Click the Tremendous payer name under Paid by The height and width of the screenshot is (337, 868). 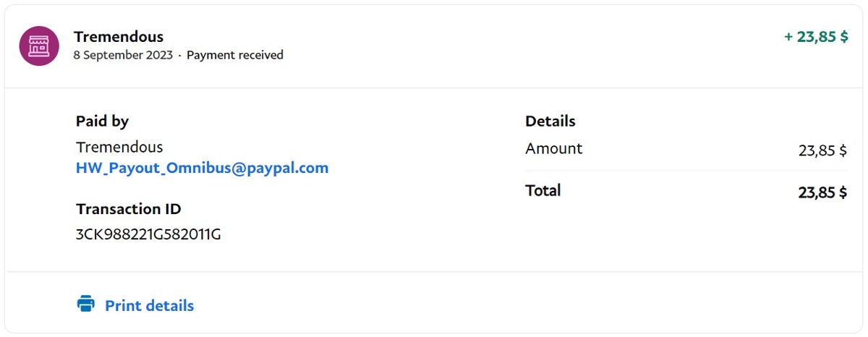point(119,148)
